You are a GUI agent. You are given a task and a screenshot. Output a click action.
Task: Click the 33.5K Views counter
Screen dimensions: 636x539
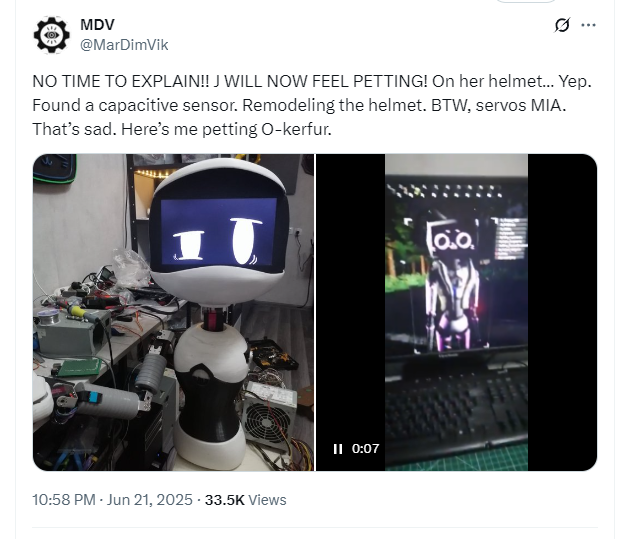(245, 500)
